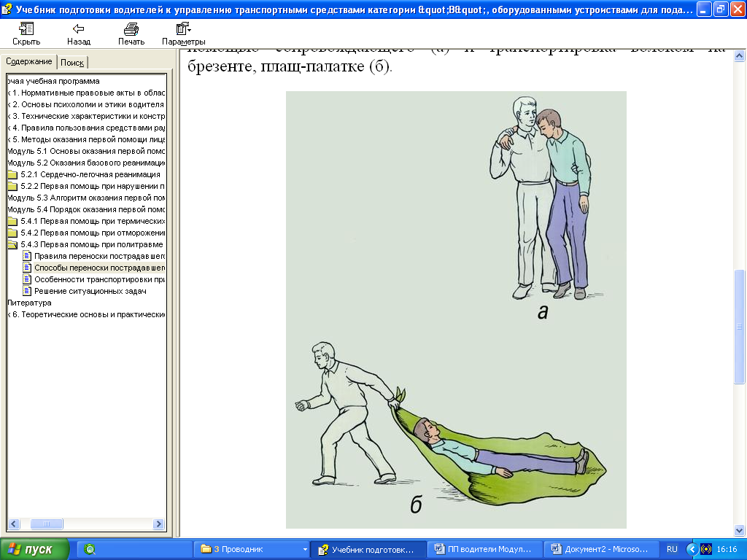
Task: Click folder icon of 5.4.2 Первая помощь при отморожении
Action: 13,233
